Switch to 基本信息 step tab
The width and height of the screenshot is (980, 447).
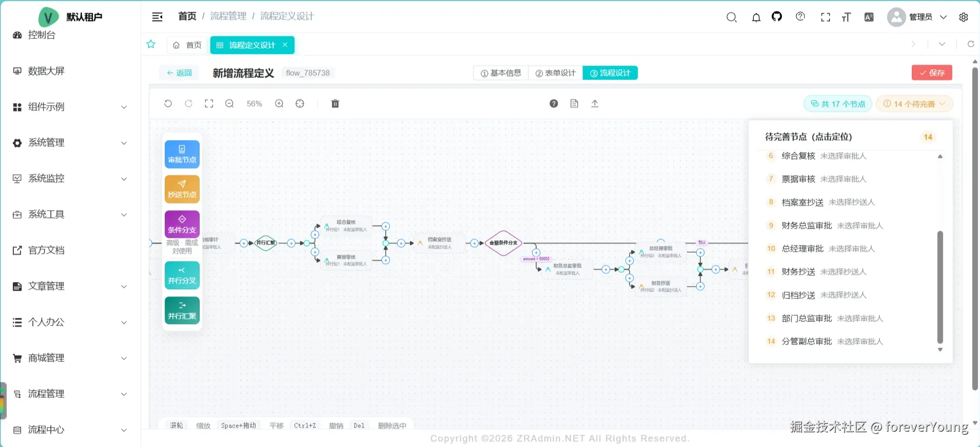pos(501,73)
